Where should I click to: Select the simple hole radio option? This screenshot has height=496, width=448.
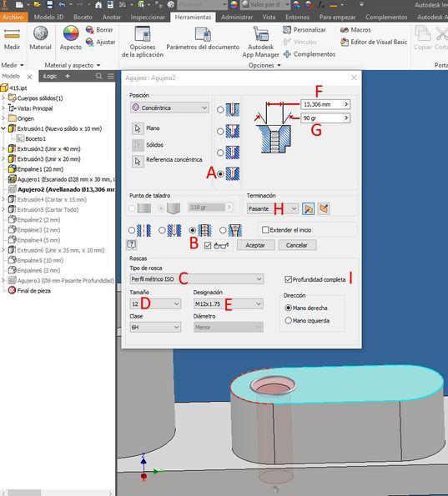(132, 230)
